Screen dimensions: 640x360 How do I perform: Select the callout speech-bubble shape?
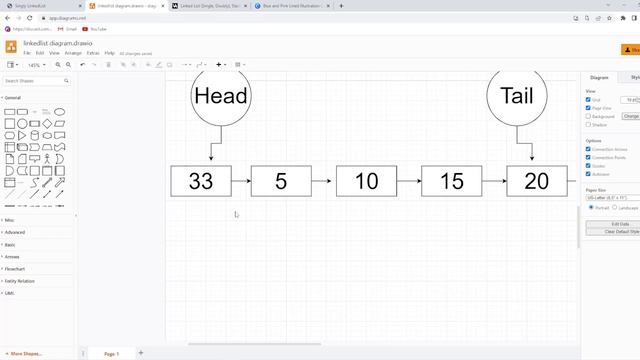point(35,159)
